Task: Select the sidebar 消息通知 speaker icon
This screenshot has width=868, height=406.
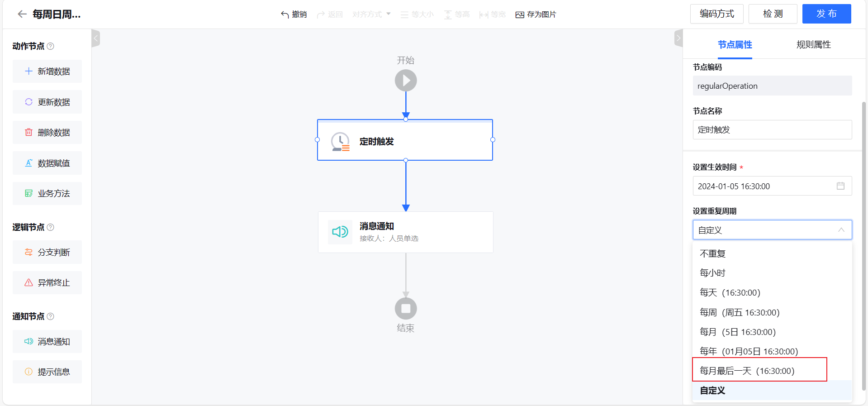Action: click(28, 341)
